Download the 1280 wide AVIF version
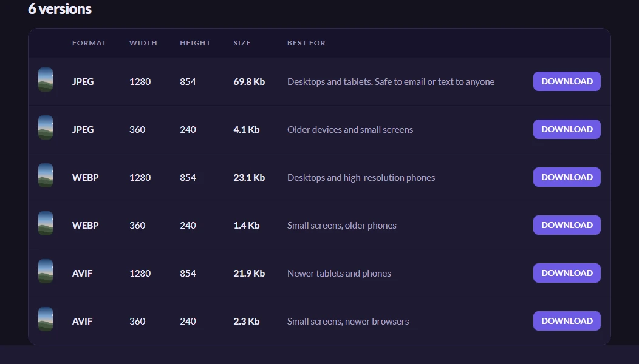Image resolution: width=639 pixels, height=364 pixels. coord(567,273)
